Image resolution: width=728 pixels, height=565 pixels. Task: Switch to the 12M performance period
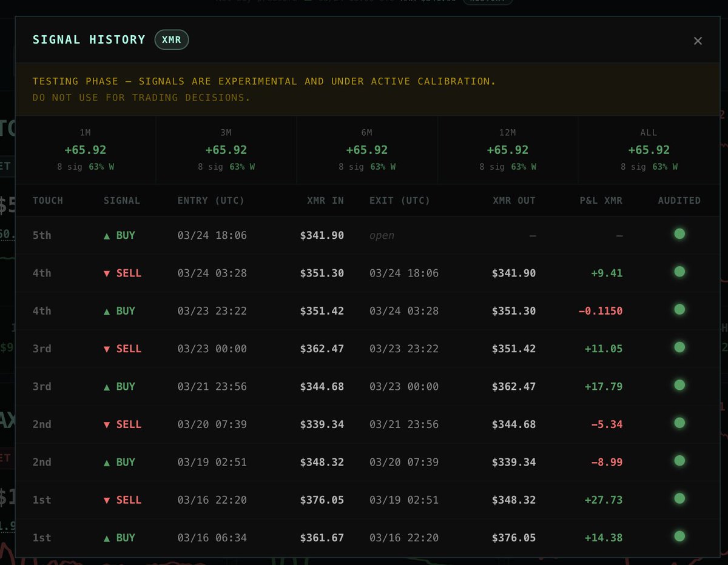(508, 150)
